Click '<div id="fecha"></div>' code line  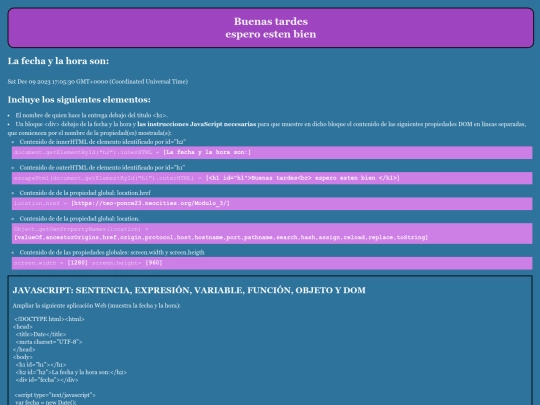[47, 380]
